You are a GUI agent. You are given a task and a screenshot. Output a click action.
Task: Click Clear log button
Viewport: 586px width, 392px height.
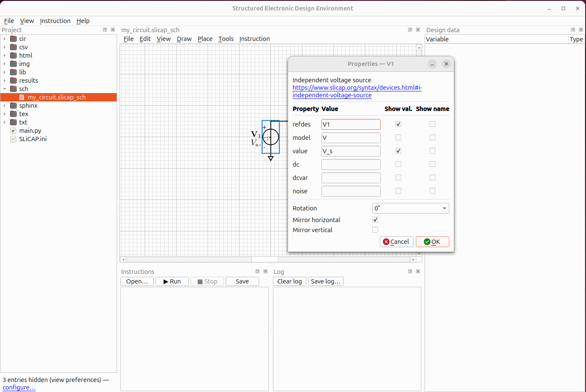(290, 281)
